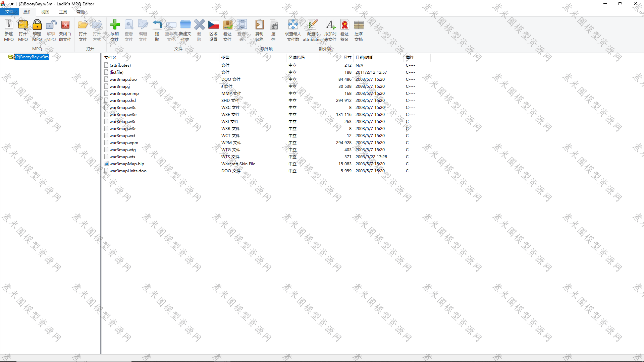
Task: Open Locale Settings via the flag icon
Action: pyautogui.click(x=213, y=25)
